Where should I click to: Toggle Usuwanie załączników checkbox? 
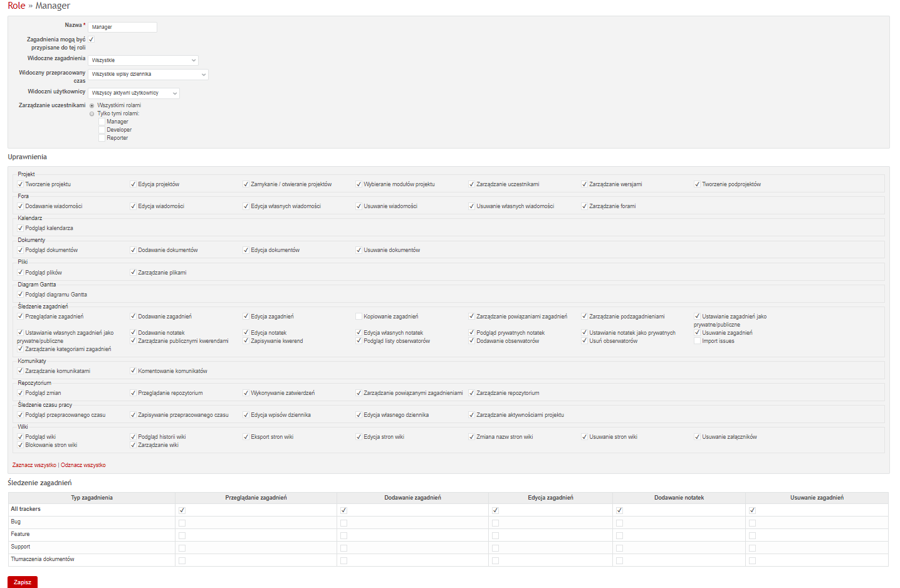point(697,437)
